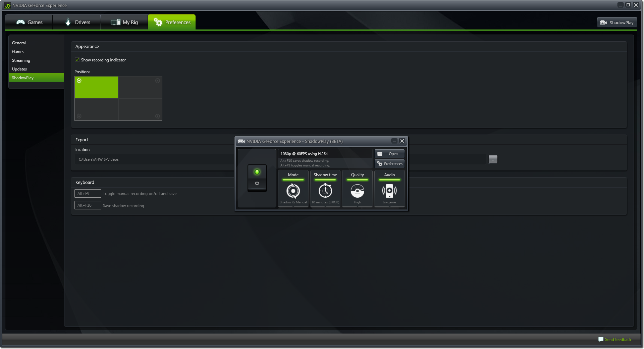Click the quality disc icon

(357, 191)
